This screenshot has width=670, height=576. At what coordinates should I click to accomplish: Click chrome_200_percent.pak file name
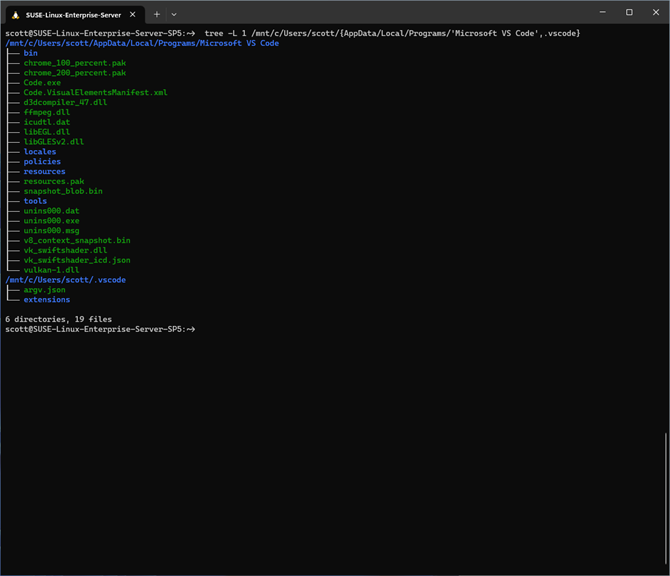tap(75, 73)
